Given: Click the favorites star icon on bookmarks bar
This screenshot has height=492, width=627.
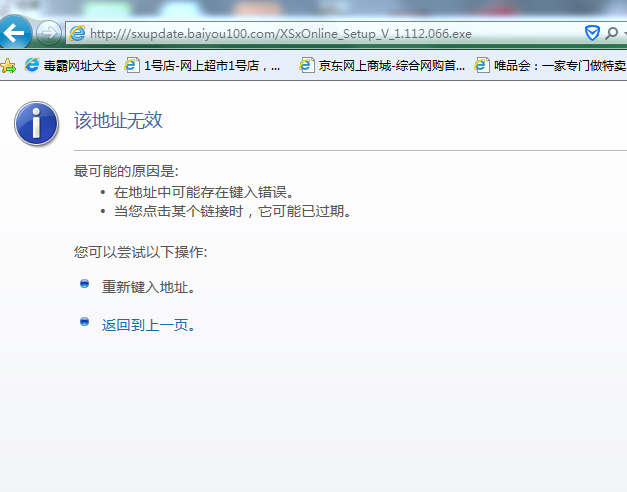Looking at the screenshot, I should tap(8, 66).
